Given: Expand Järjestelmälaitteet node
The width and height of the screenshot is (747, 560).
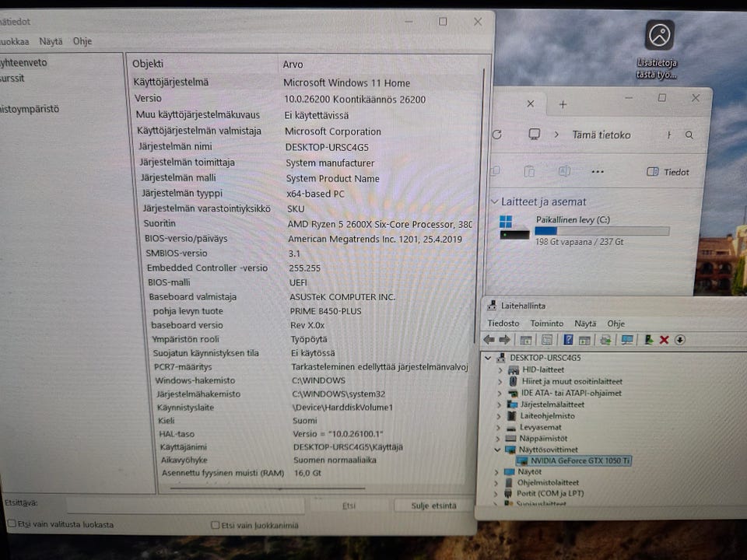Looking at the screenshot, I should [x=499, y=404].
